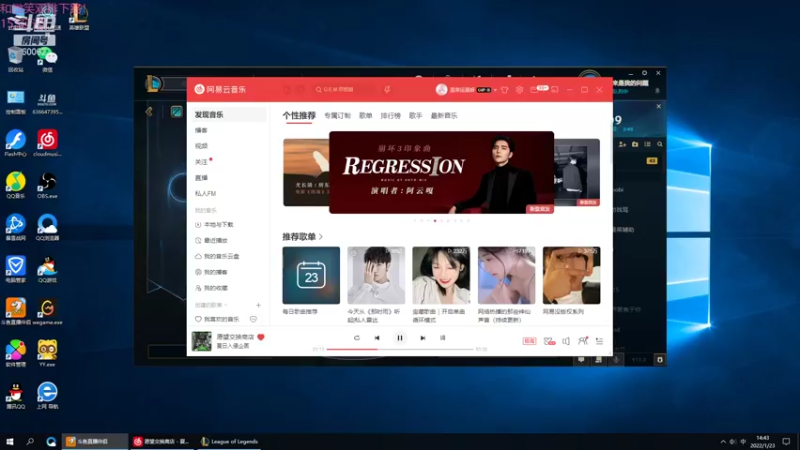Open playlist card 今天从《那时雨》听起

(x=376, y=276)
